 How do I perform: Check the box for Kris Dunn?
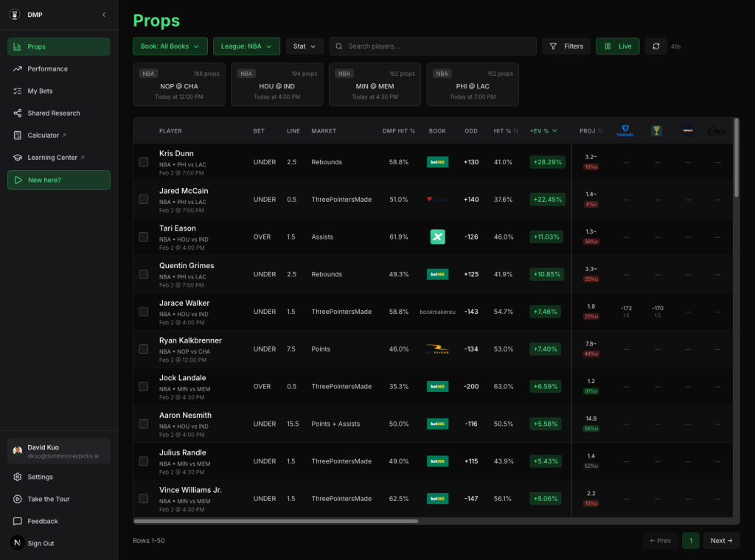pos(144,162)
